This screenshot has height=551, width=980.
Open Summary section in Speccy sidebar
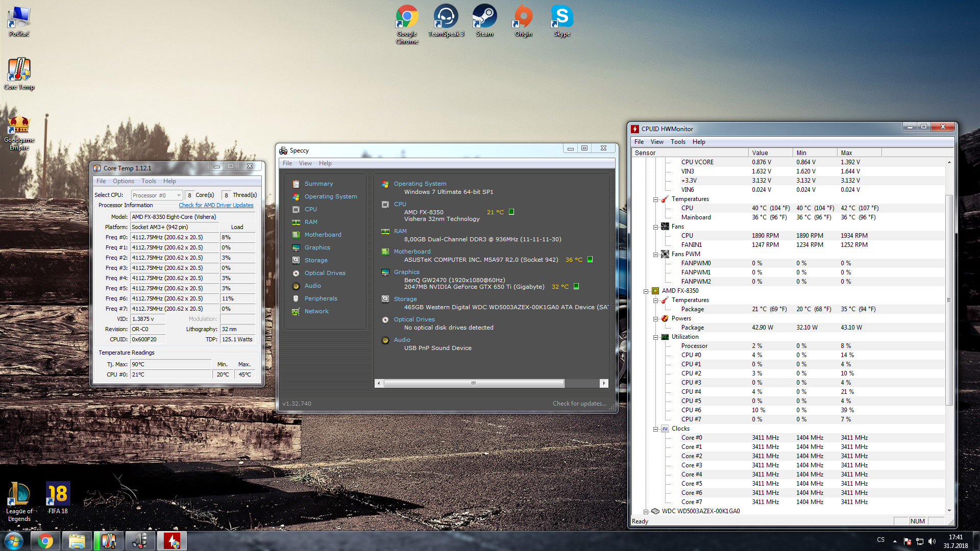(x=318, y=184)
